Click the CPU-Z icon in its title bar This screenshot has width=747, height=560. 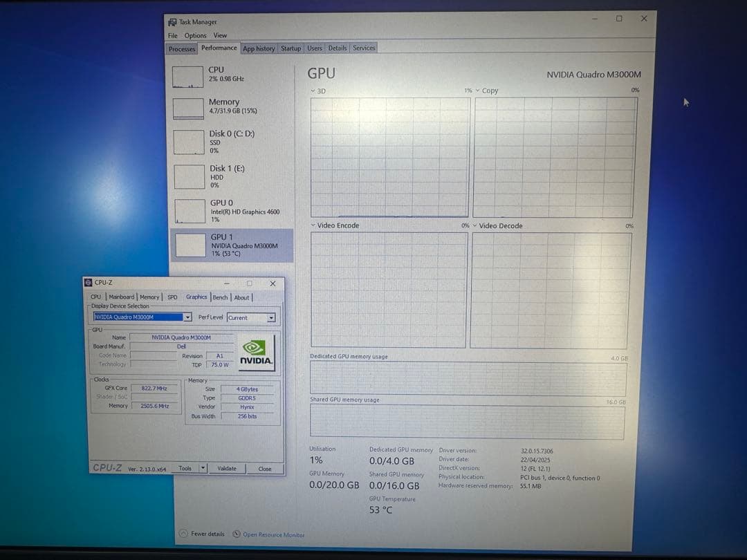click(x=88, y=283)
